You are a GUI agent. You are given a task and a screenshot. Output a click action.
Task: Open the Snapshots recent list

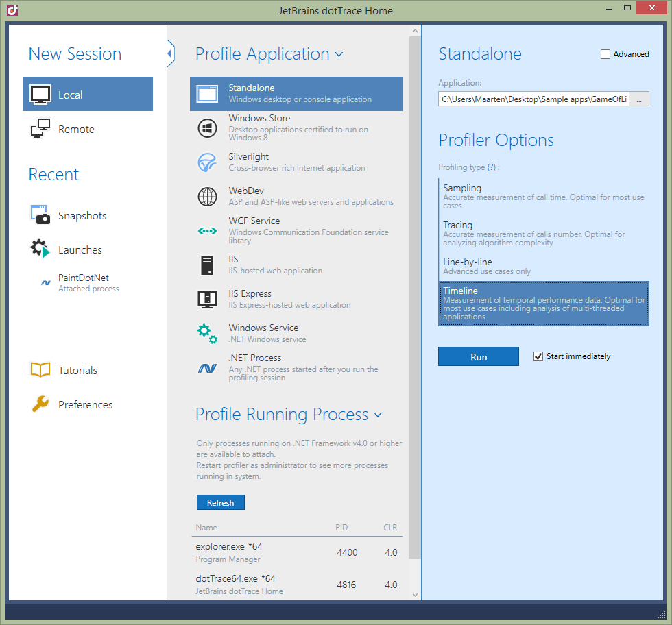point(88,215)
